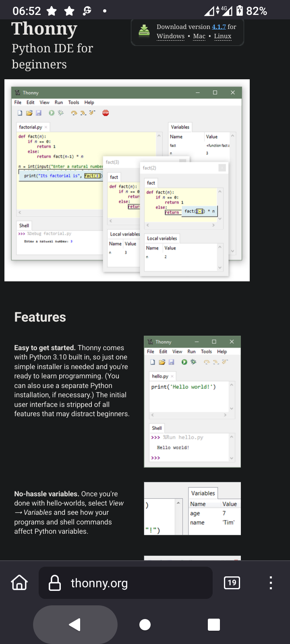Select the hello.py editor tab
Screen dimensions: 290x644
162,376
